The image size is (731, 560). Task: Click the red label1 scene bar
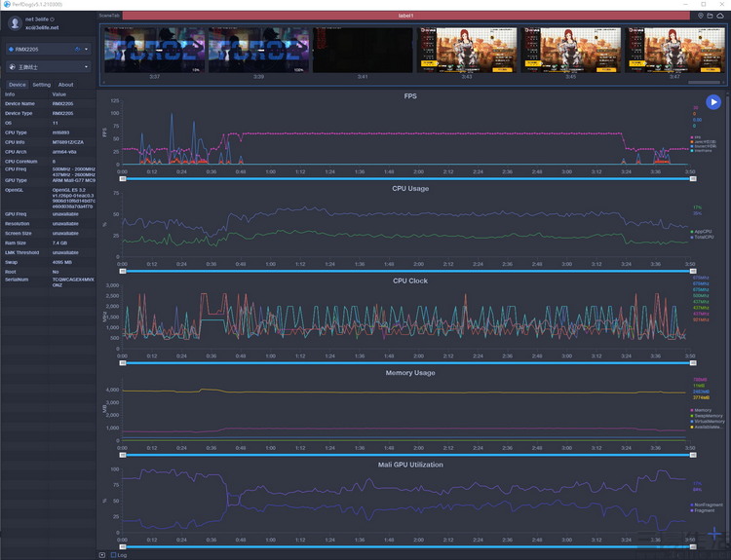[x=405, y=16]
